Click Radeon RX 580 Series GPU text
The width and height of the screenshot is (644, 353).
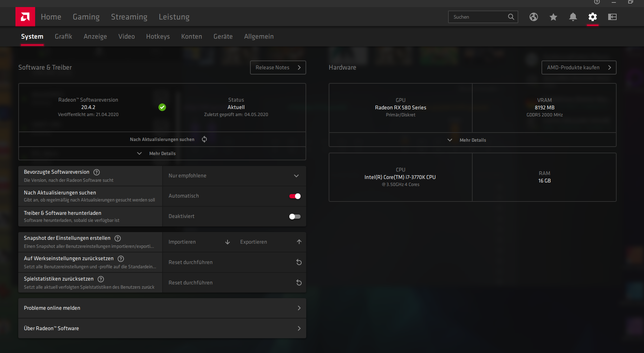[401, 108]
